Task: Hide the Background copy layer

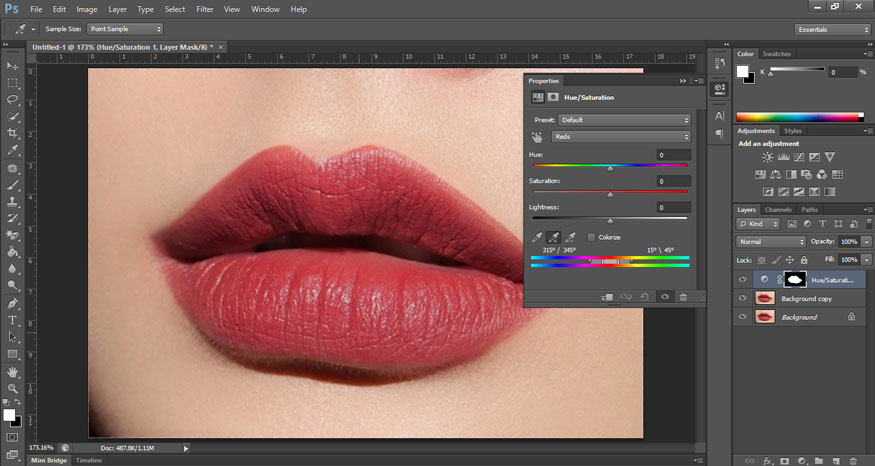Action: click(742, 299)
